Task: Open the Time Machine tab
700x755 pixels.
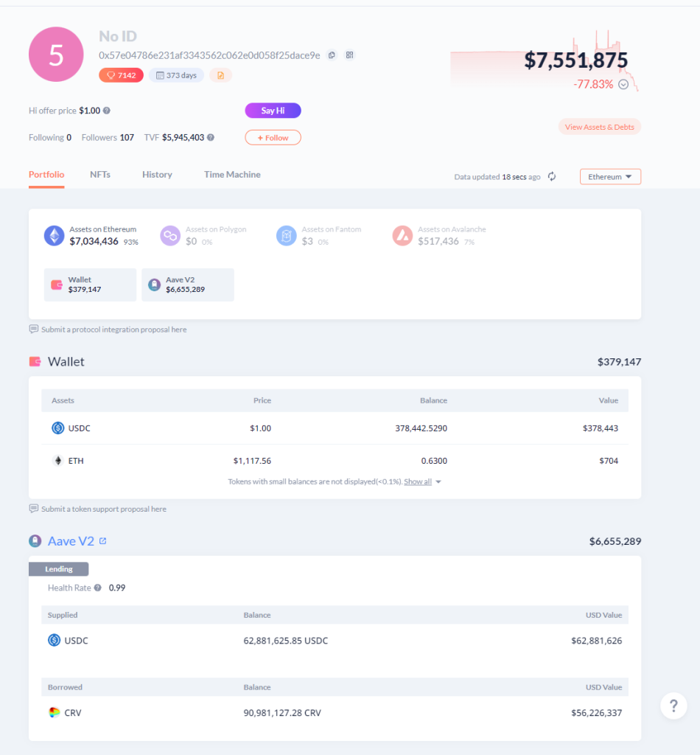Action: tap(232, 174)
